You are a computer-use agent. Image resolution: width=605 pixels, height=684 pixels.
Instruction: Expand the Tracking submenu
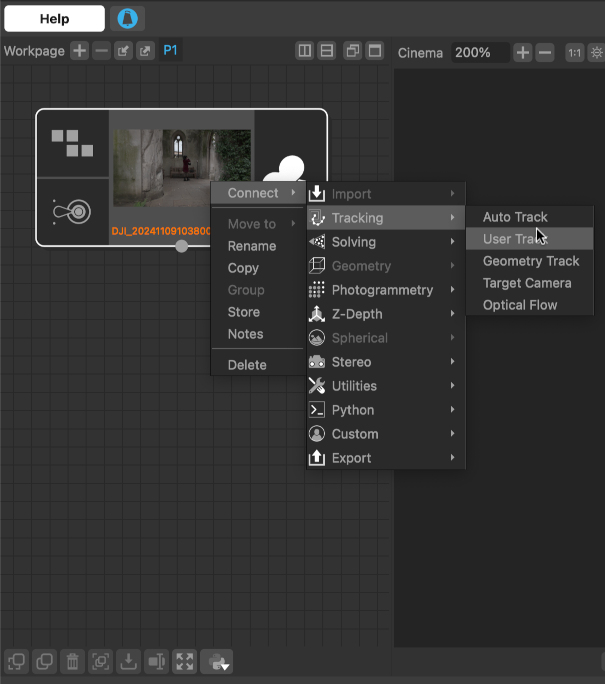tap(386, 218)
